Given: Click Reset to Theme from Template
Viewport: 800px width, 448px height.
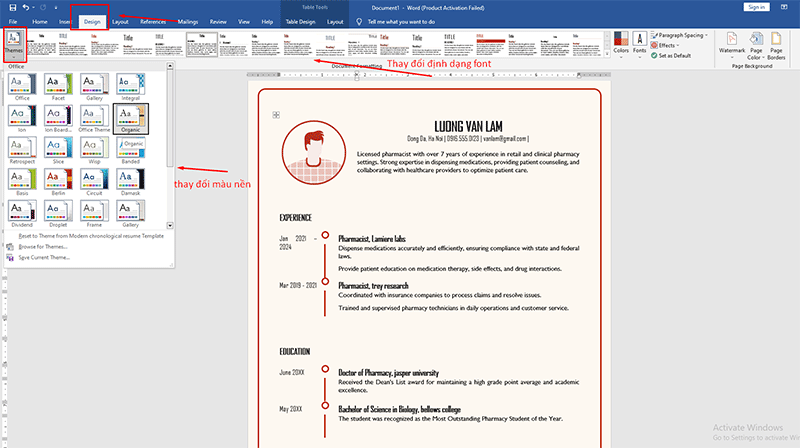Looking at the screenshot, I should (91, 236).
